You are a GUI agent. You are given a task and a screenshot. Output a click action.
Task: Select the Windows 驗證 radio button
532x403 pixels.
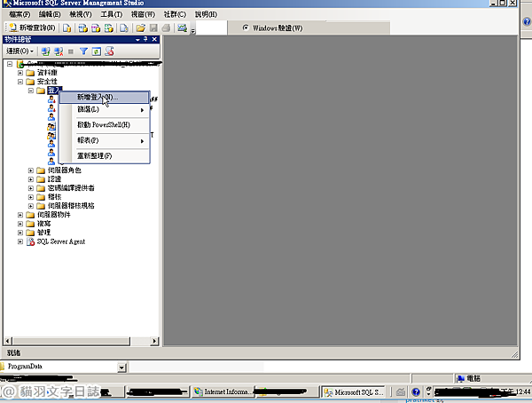pyautogui.click(x=246, y=28)
